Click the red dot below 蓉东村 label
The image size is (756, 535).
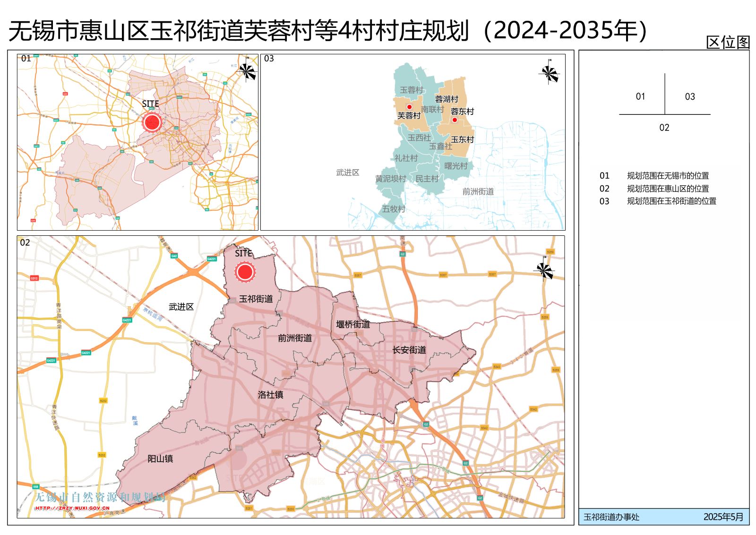[455, 120]
